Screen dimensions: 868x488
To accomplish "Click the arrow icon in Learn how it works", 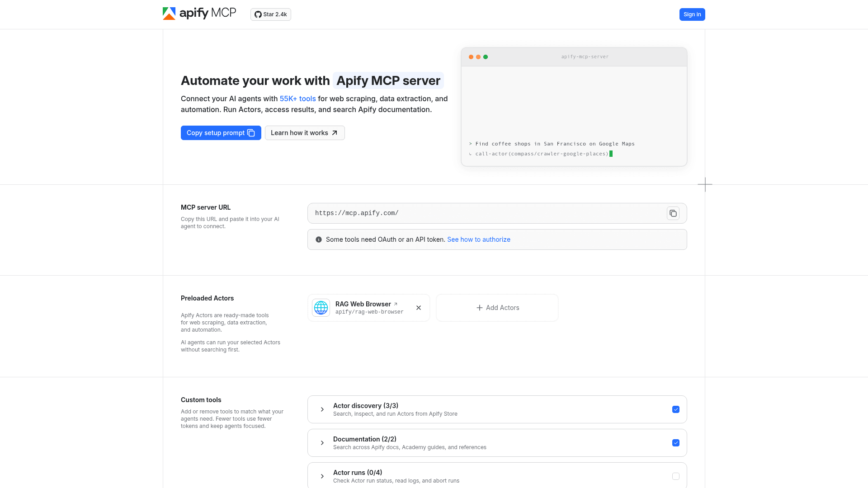I will (335, 133).
